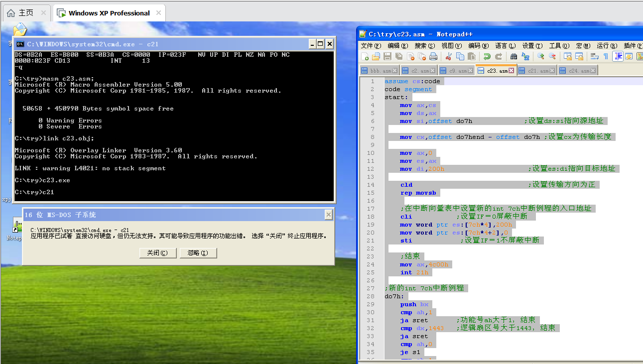
Task: Click the 'int 21h' line in editor
Action: coord(414,272)
